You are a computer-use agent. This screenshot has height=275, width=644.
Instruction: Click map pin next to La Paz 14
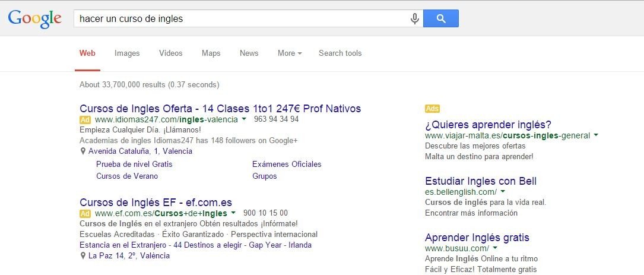pyautogui.click(x=83, y=256)
